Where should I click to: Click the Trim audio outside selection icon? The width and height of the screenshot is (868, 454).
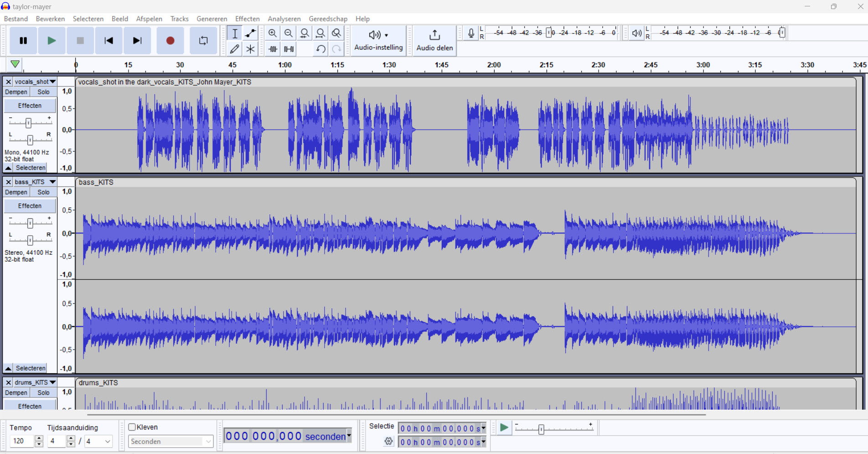273,49
